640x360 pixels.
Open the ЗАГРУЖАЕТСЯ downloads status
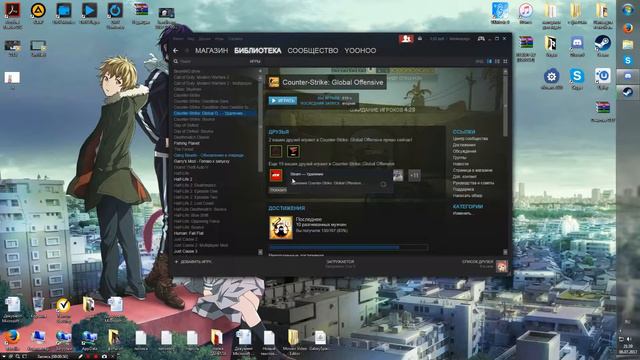[x=340, y=263]
